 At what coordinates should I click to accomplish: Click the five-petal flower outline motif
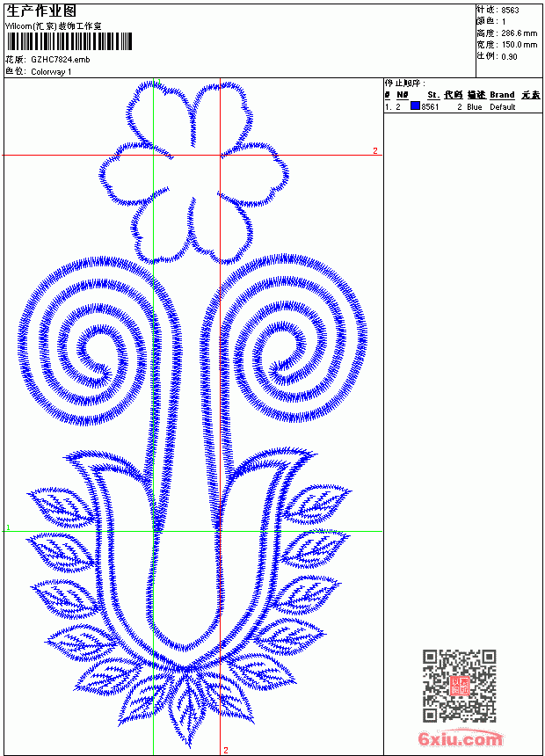click(x=194, y=172)
